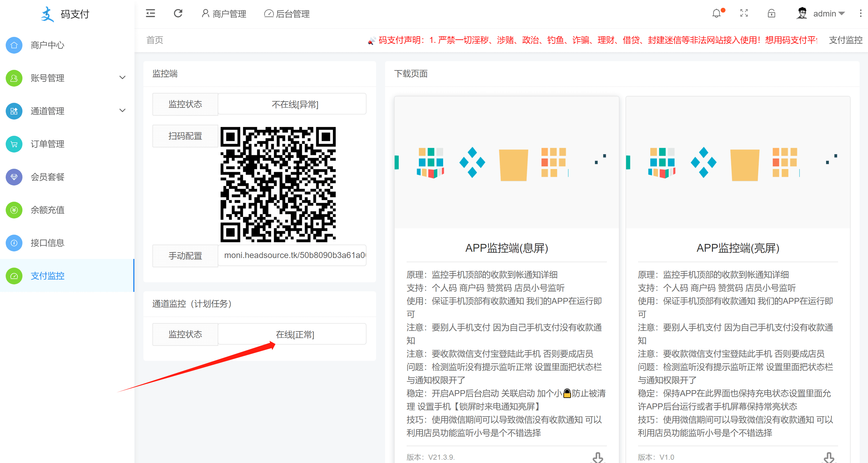Open the admin dropdown arrow
The height and width of the screenshot is (463, 868).
point(842,13)
